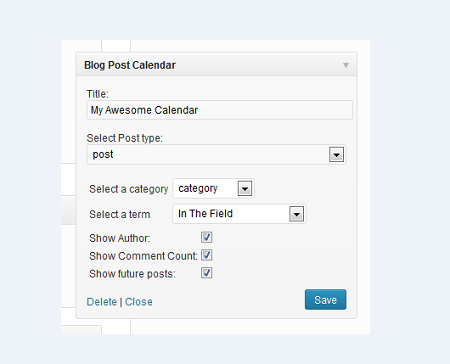
Task: Select the post type combo box showing post
Action: click(216, 155)
